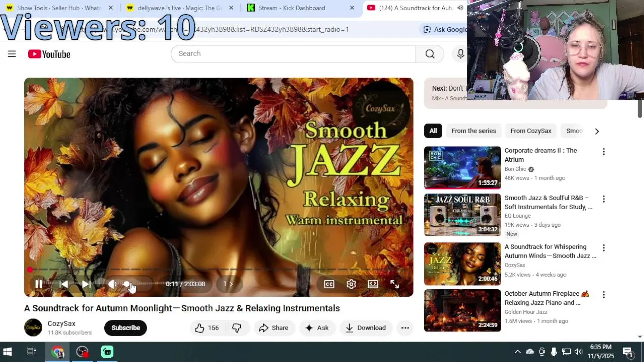Open more actions three-dot menu

405,328
